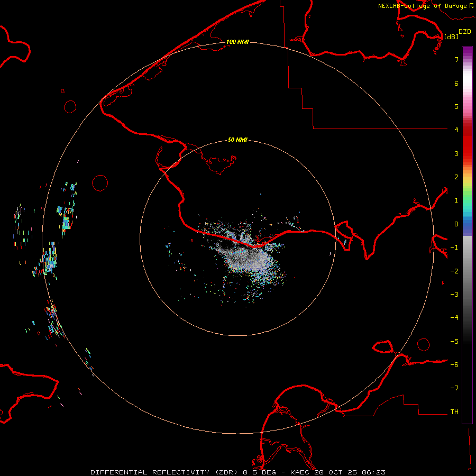Click the 0.5 DEG elevation text
This screenshot has width=476, height=476.
(x=259, y=472)
